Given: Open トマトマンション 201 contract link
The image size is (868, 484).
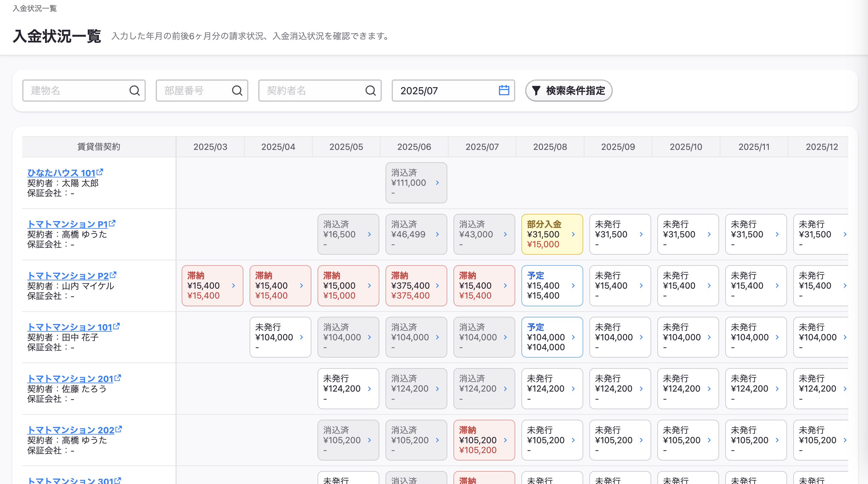Looking at the screenshot, I should coord(70,379).
